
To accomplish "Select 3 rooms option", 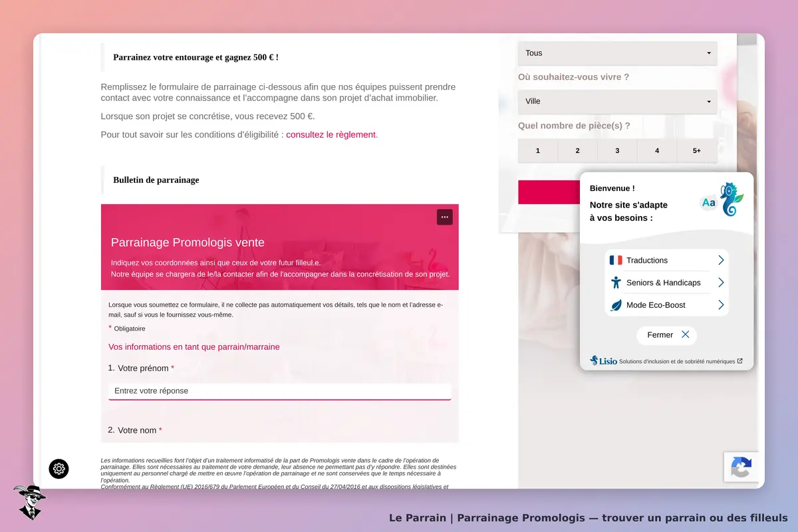I will (x=617, y=151).
